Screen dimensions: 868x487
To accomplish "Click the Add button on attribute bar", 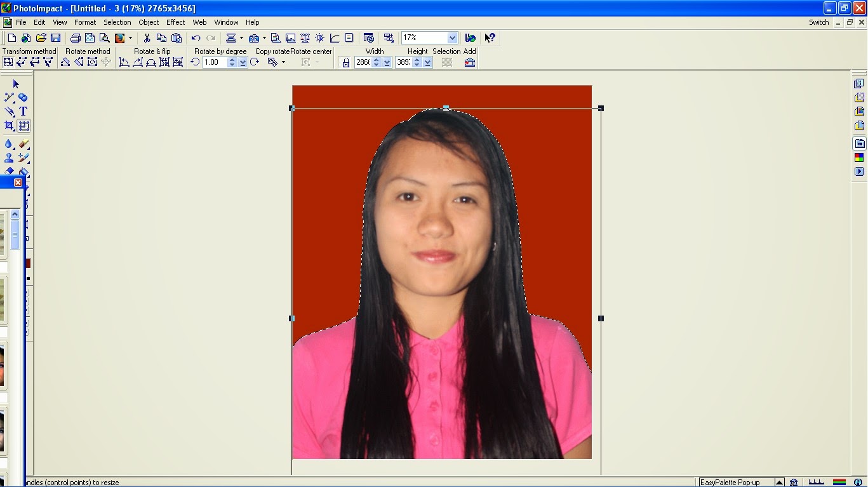I will pyautogui.click(x=470, y=62).
